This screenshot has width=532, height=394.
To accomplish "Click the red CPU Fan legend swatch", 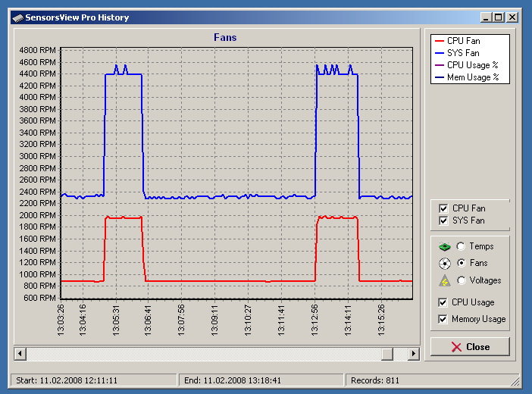I will tap(440, 41).
